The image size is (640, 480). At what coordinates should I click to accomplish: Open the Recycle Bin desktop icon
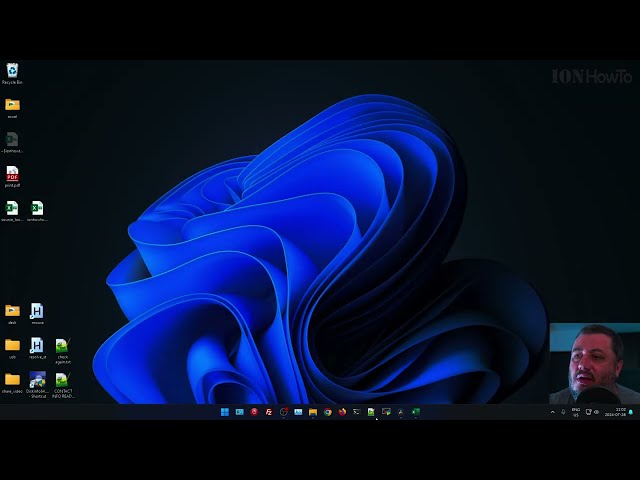coord(12,71)
